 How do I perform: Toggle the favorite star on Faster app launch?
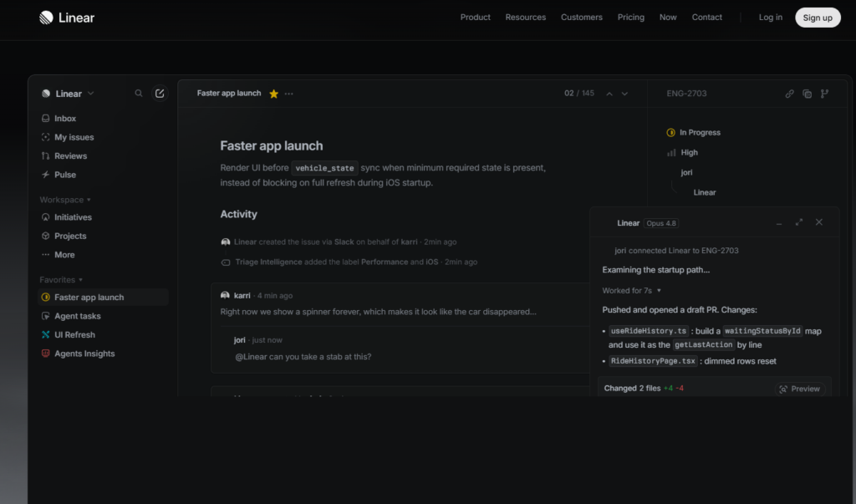(273, 94)
